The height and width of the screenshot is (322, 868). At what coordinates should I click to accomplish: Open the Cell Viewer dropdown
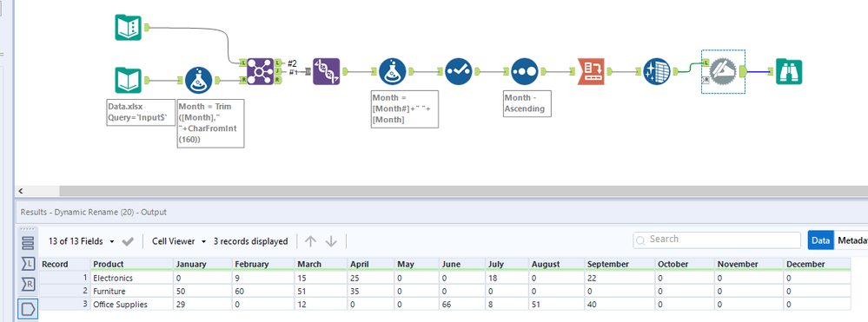click(179, 241)
